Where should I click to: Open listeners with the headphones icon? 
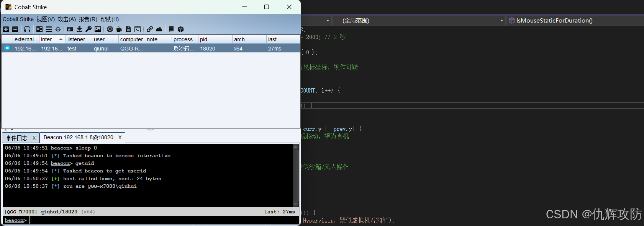coord(27,29)
